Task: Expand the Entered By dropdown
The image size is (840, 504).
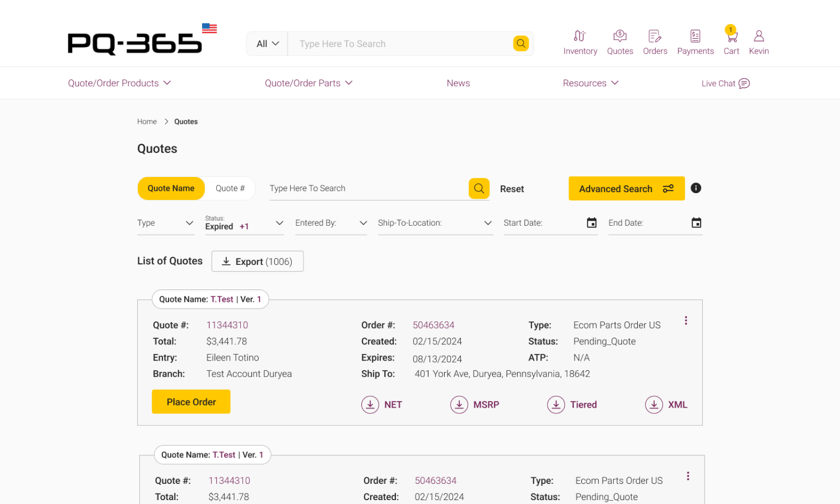Action: click(331, 223)
